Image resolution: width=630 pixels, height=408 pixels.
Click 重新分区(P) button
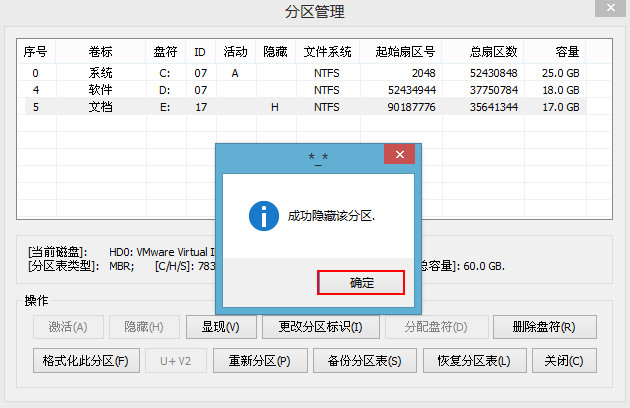[256, 361]
